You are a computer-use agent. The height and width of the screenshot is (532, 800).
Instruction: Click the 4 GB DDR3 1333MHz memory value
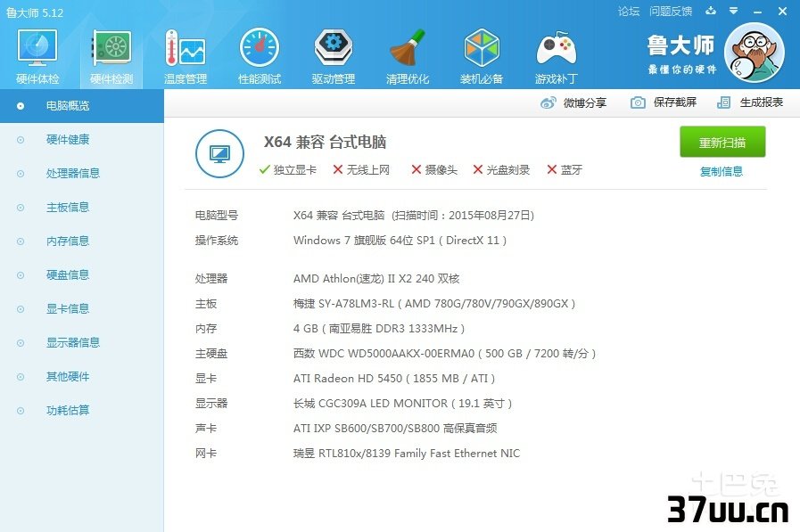[379, 329]
